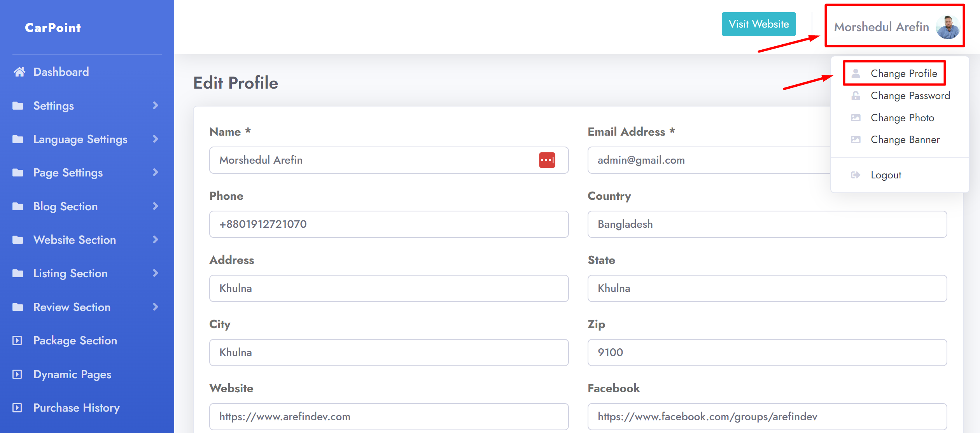Screen dimensions: 980x433
Task: Click the Logout exit icon
Action: tap(856, 175)
